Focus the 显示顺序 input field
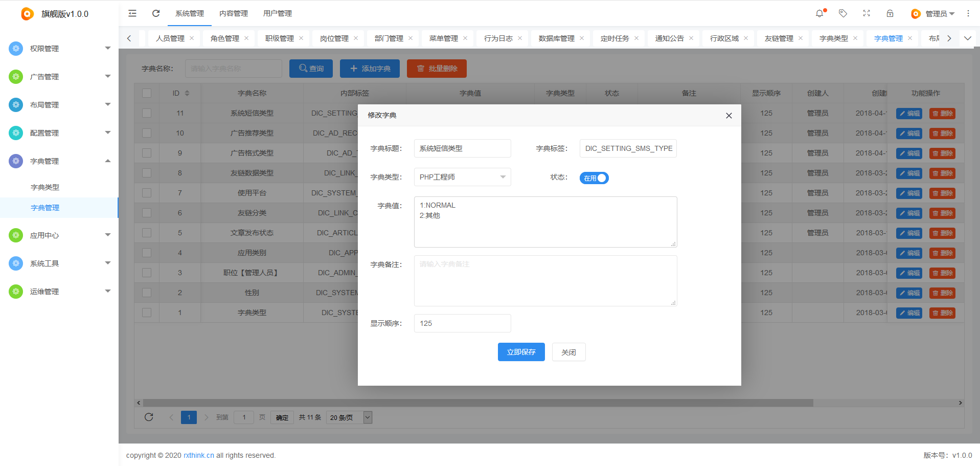Image resolution: width=980 pixels, height=466 pixels. click(462, 323)
